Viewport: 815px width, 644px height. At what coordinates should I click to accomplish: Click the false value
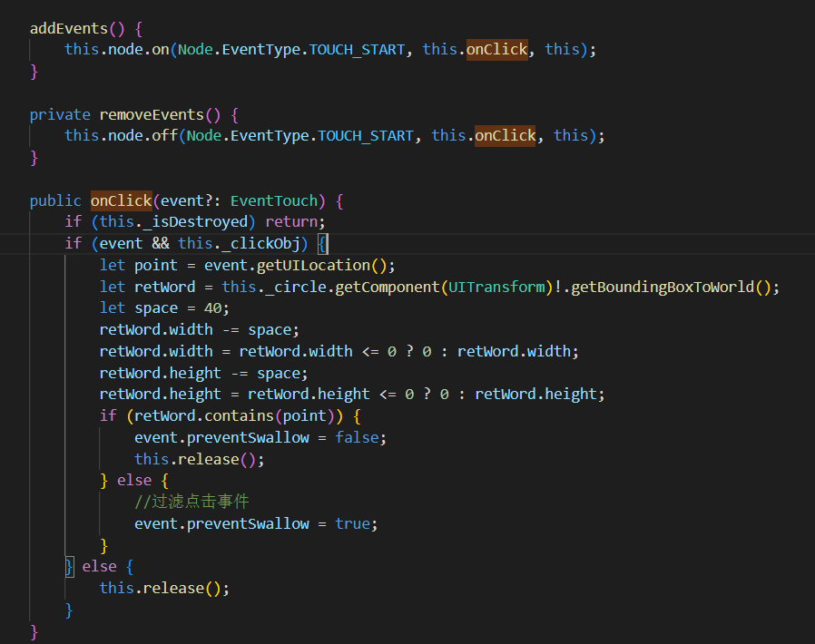click(357, 437)
